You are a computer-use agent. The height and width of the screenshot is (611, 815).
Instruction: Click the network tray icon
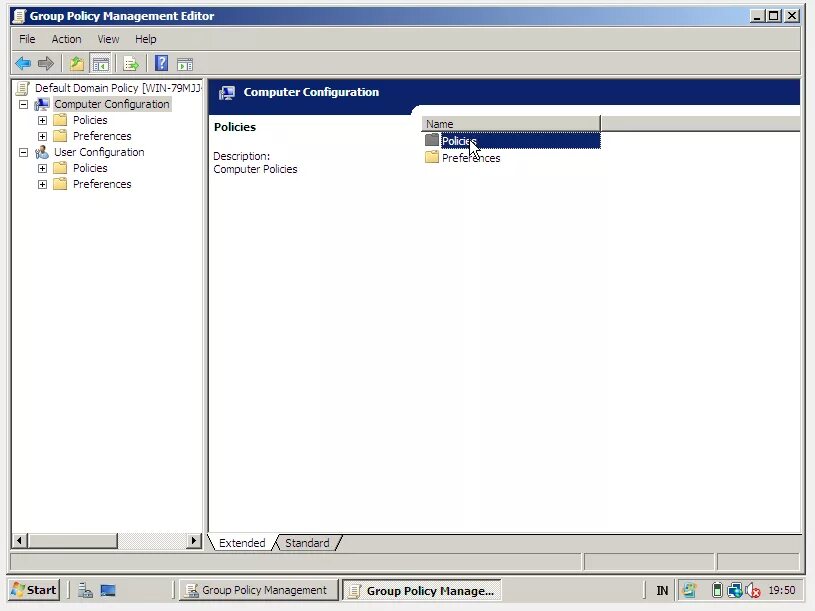[734, 591]
